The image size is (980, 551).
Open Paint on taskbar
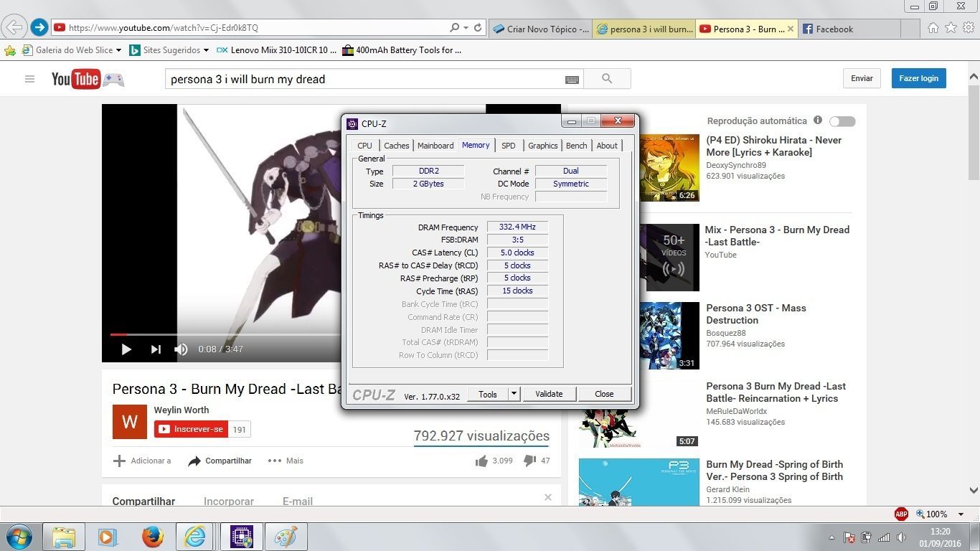(286, 537)
